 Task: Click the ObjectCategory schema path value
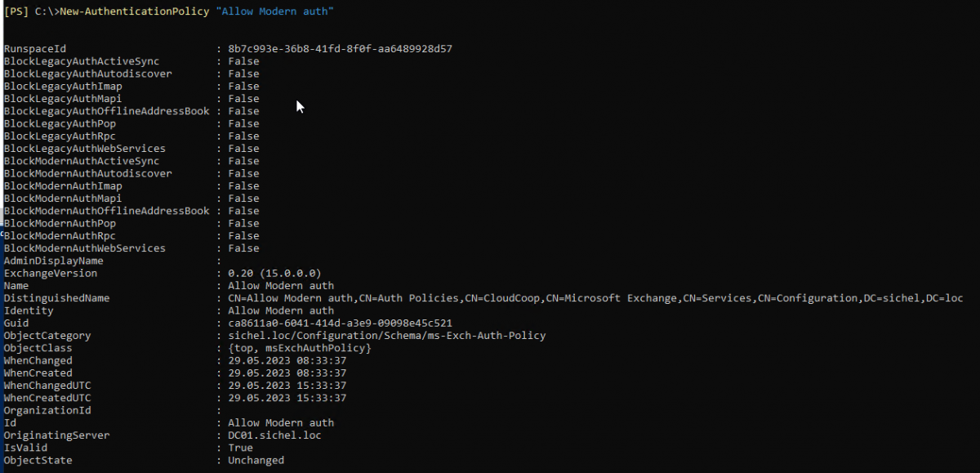point(386,336)
